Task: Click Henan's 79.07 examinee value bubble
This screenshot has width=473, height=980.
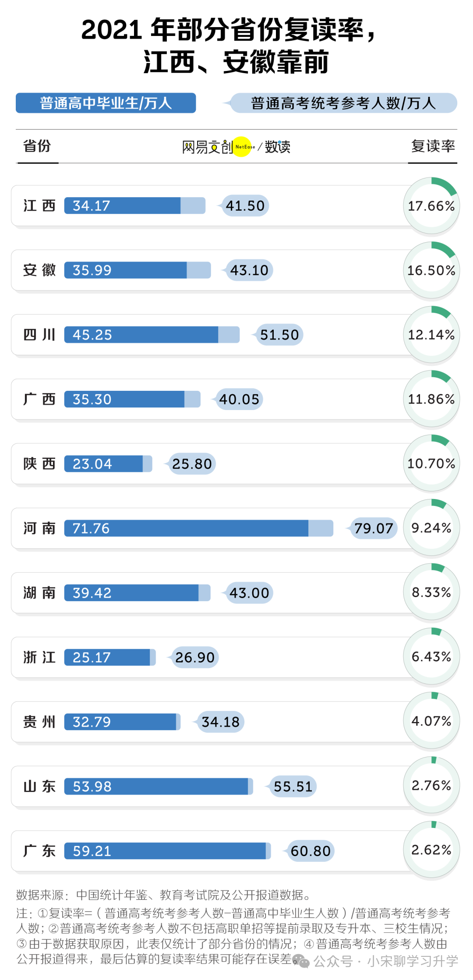Action: point(374,528)
